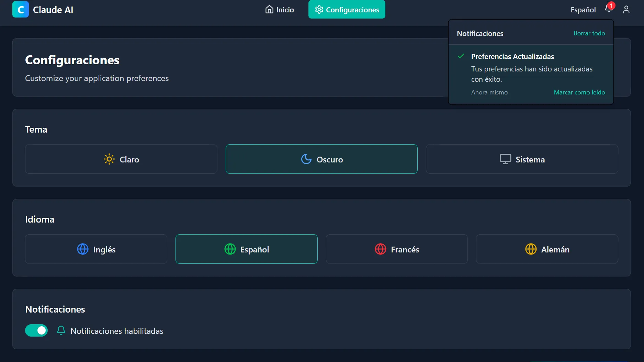Open the user profile icon
Image resolution: width=644 pixels, height=362 pixels.
[x=626, y=10]
